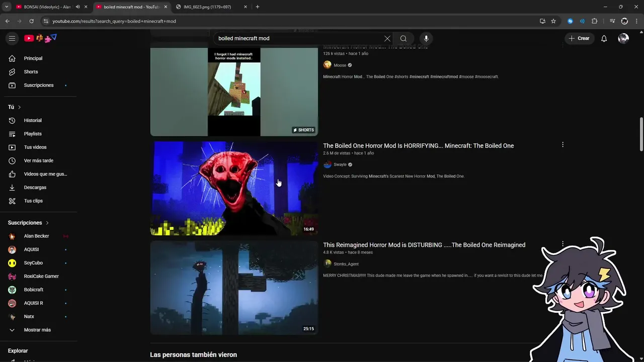Image resolution: width=644 pixels, height=362 pixels.
Task: Open the Moose Shorts video thumbnail
Action: [x=234, y=92]
